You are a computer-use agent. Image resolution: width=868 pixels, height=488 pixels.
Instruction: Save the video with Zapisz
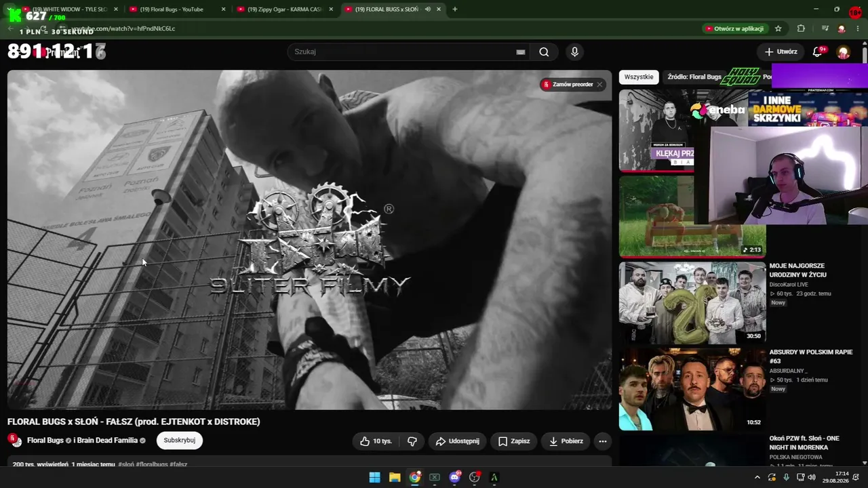513,441
